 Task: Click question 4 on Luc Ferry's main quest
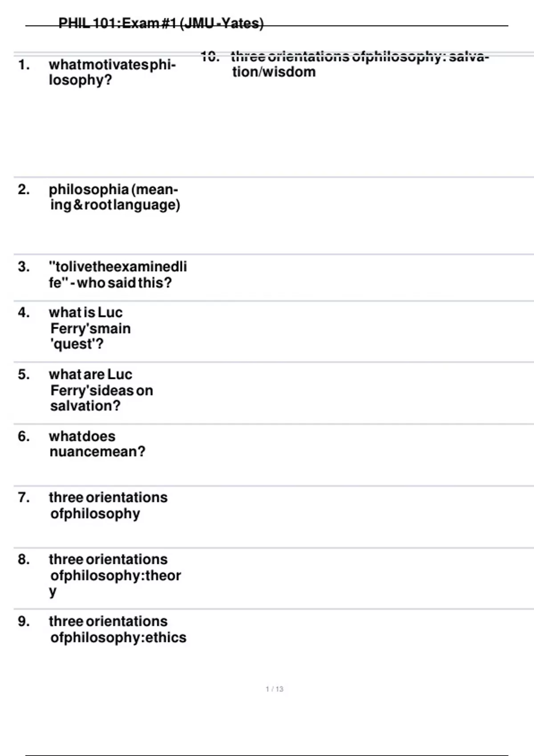click(90, 328)
